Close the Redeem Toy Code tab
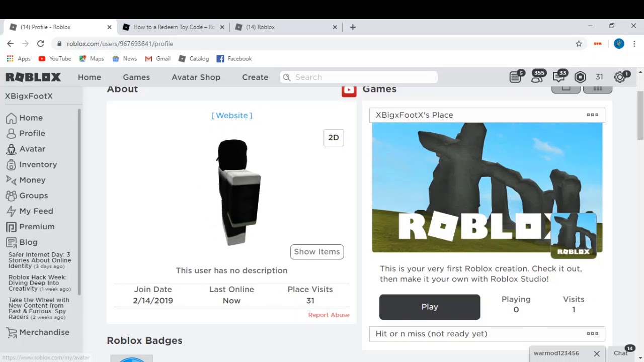The height and width of the screenshot is (362, 644). (222, 27)
